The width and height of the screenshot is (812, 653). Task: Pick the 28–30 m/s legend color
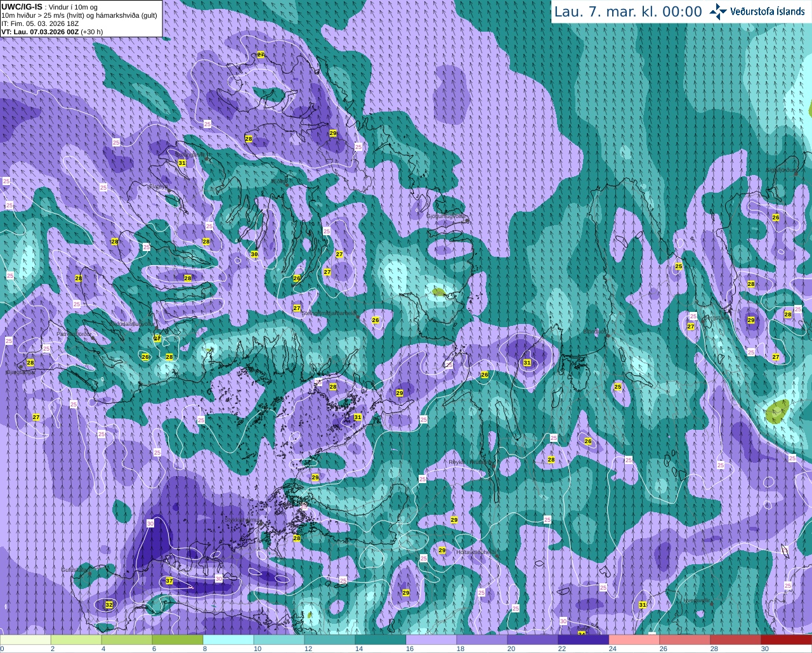pyautogui.click(x=736, y=640)
